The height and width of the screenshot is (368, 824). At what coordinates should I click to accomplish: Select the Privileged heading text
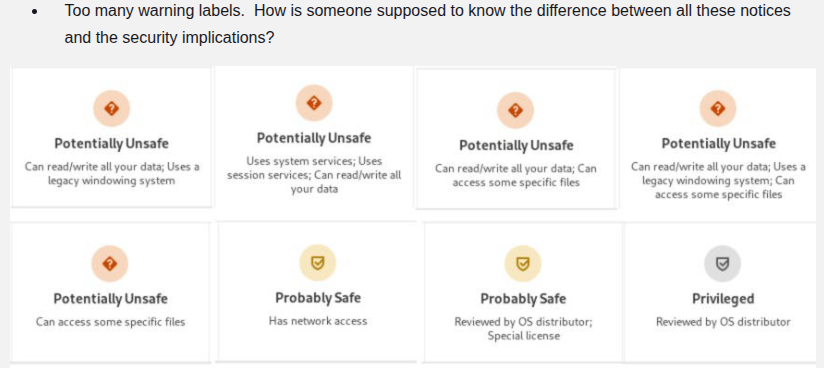click(x=723, y=299)
